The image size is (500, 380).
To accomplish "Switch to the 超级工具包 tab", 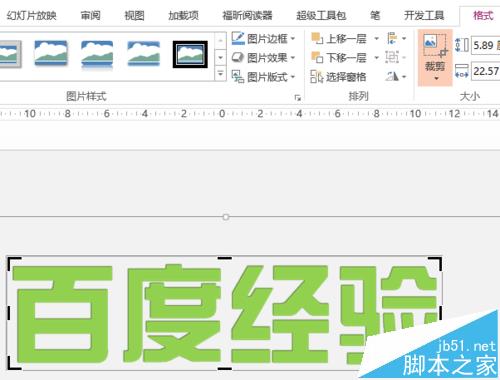I will [x=321, y=15].
